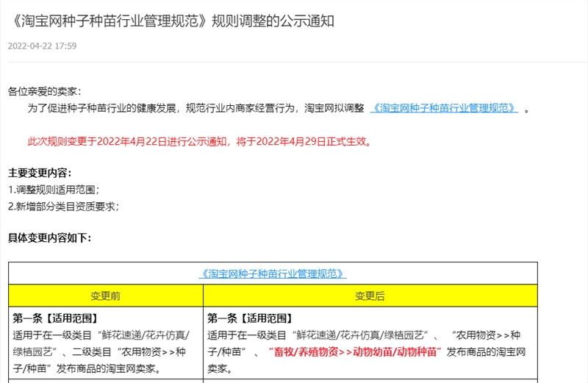This screenshot has height=383, width=588.
Task: Click the yellow 变更后 column header
Action: tap(370, 296)
